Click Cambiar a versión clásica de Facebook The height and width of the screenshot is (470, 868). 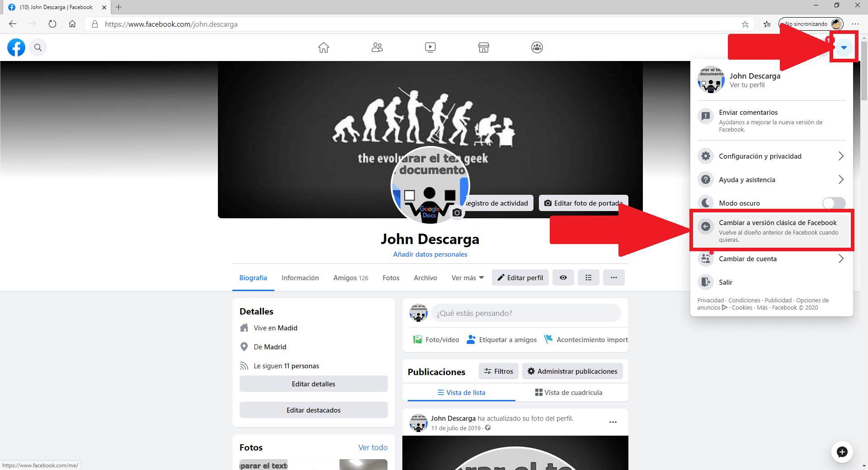pyautogui.click(x=772, y=230)
